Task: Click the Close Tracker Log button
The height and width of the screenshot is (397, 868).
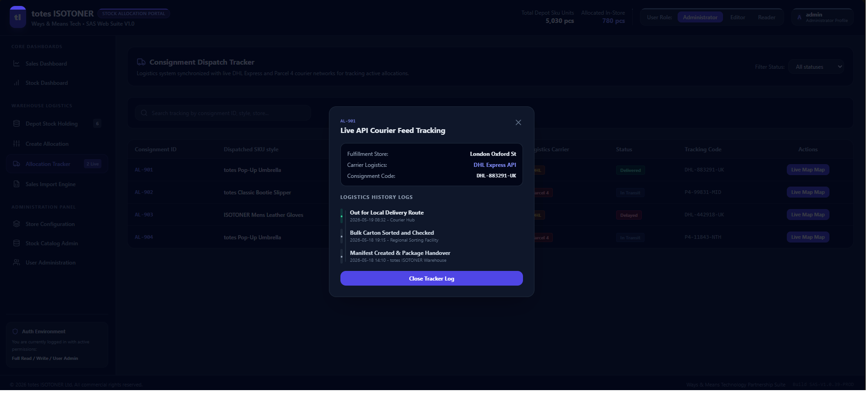Action: click(x=432, y=278)
